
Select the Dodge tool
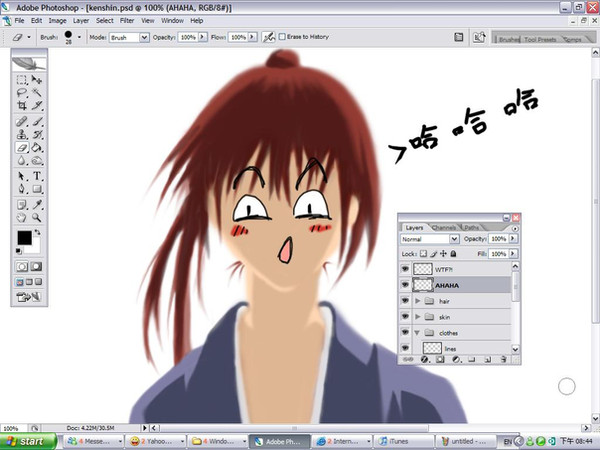[x=37, y=160]
